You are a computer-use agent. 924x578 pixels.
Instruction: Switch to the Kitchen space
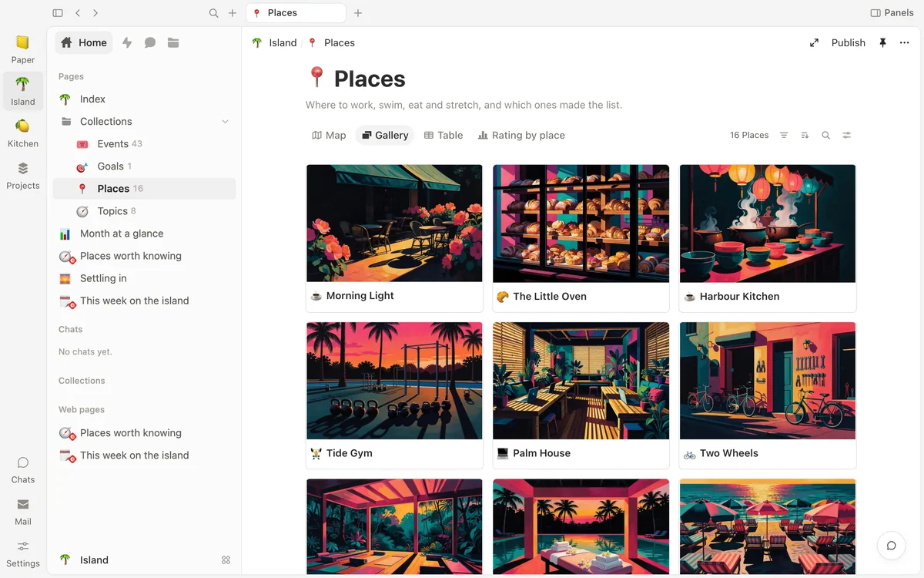[23, 133]
